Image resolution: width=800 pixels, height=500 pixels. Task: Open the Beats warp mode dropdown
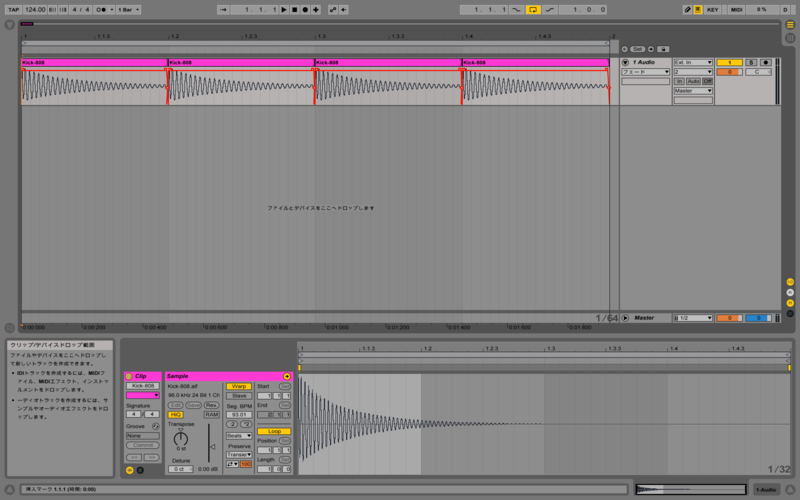pyautogui.click(x=239, y=436)
